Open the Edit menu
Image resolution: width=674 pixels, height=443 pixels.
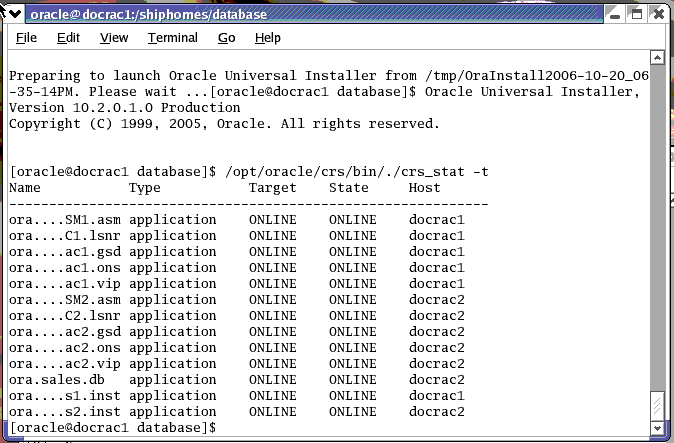(x=68, y=38)
